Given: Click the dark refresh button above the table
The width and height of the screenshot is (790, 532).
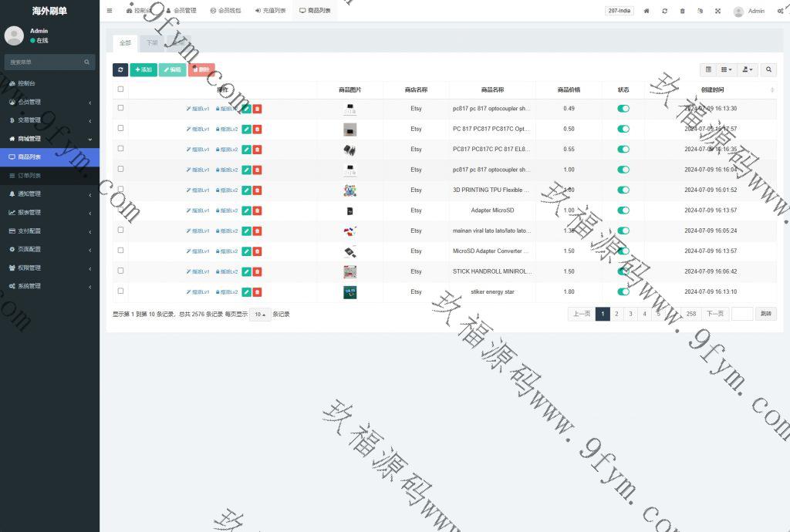Looking at the screenshot, I should click(x=120, y=69).
